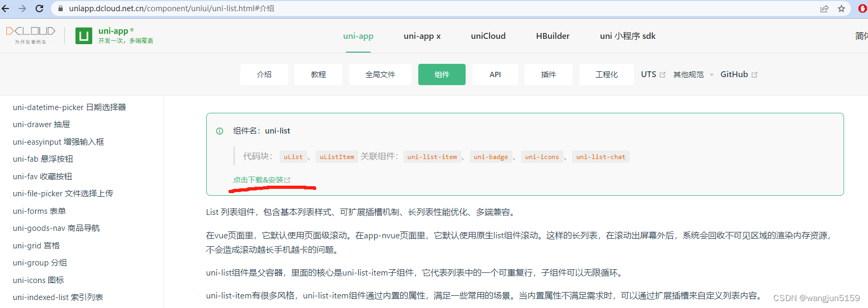The height and width of the screenshot is (308, 868).
Task: Open the uni-app top navigation tab
Action: pos(358,36)
